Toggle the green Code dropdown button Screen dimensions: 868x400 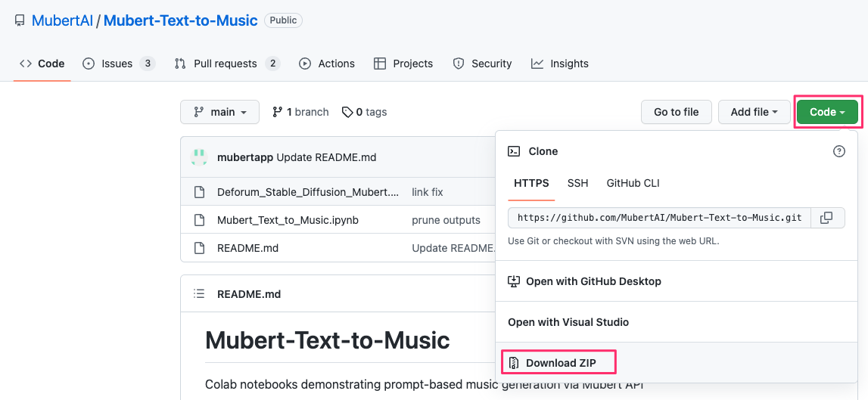tap(828, 112)
